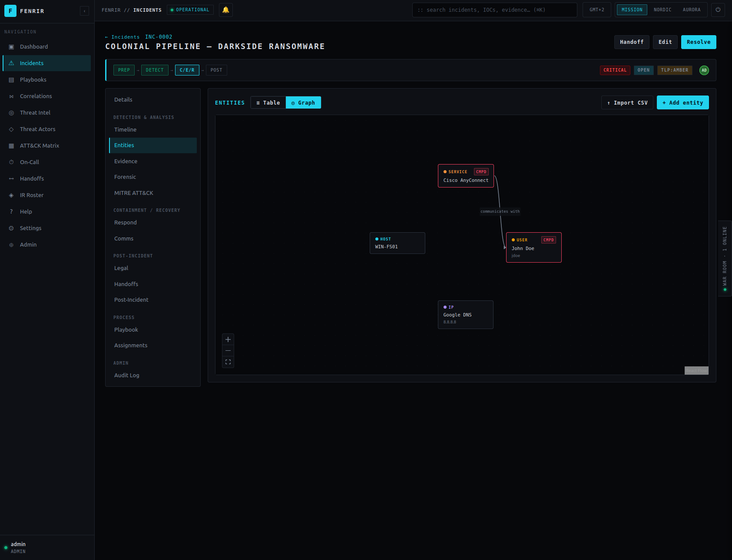This screenshot has width=732, height=560.
Task: Open the GMT+2 timezone selector
Action: pyautogui.click(x=597, y=10)
